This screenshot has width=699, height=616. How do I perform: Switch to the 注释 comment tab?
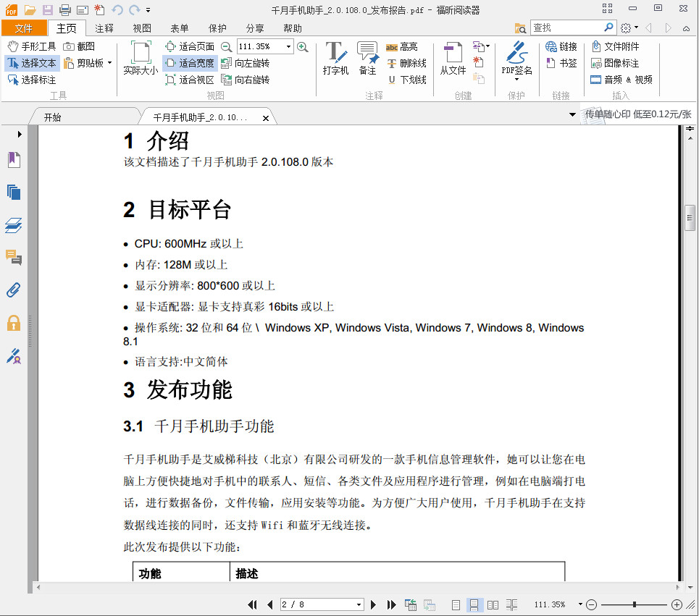[x=104, y=28]
